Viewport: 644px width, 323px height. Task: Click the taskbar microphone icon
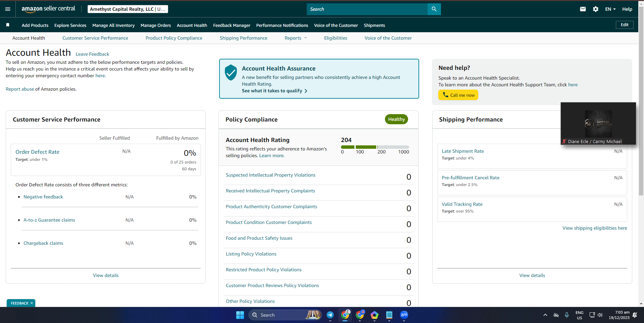click(x=566, y=315)
